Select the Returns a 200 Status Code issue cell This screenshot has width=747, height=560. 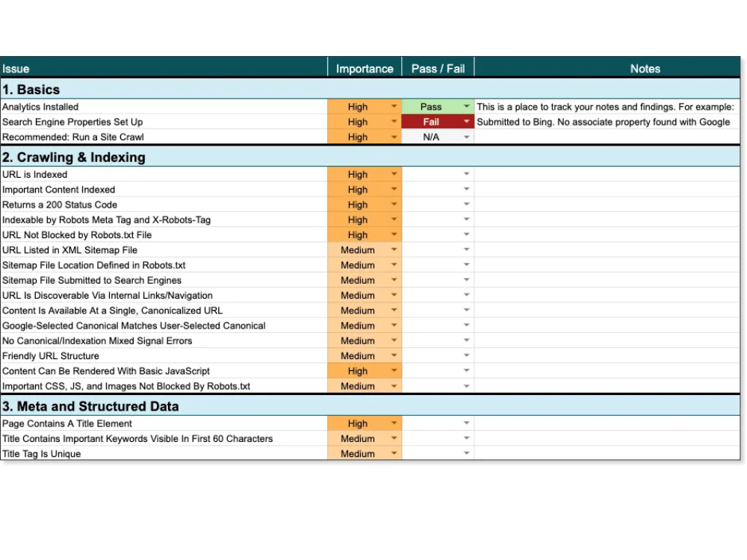(164, 205)
